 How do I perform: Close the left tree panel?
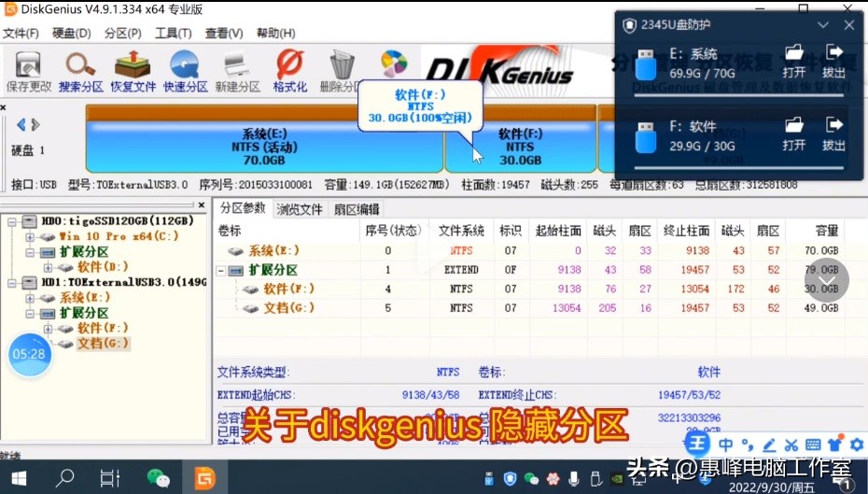point(202,205)
